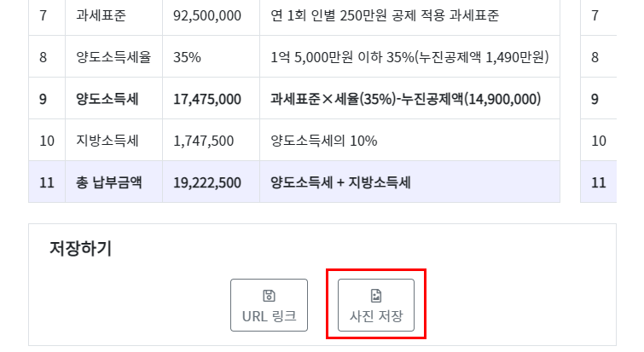Click the 19,222,500 total amount

[x=207, y=182]
